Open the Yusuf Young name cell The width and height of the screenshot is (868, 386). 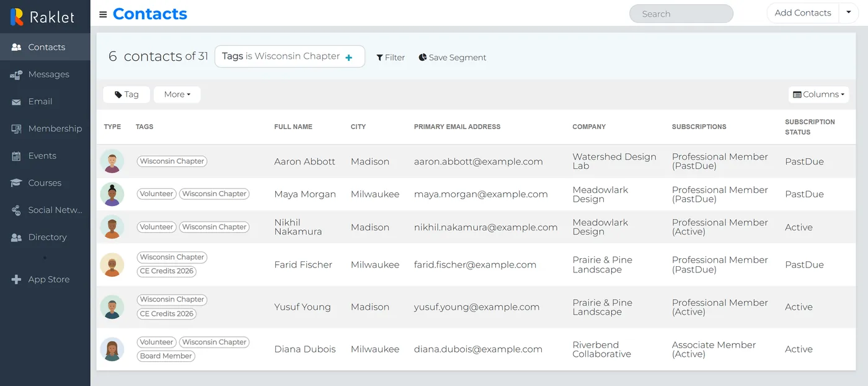point(303,307)
